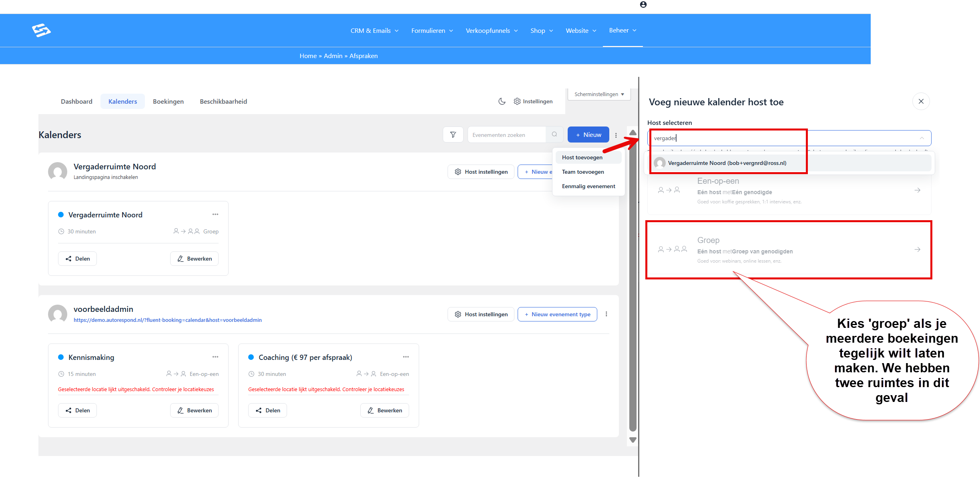Expand the CRM & Emails menu

click(x=374, y=31)
